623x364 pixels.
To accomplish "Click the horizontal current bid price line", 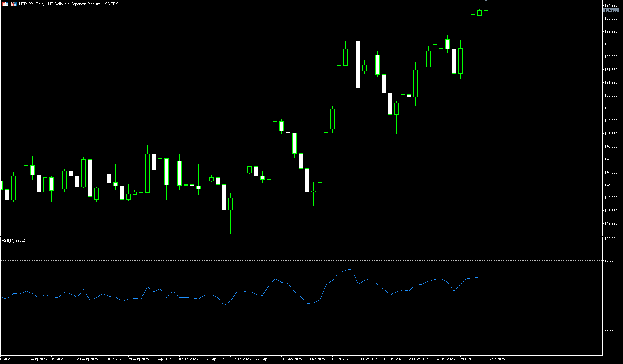I will [239, 10].
